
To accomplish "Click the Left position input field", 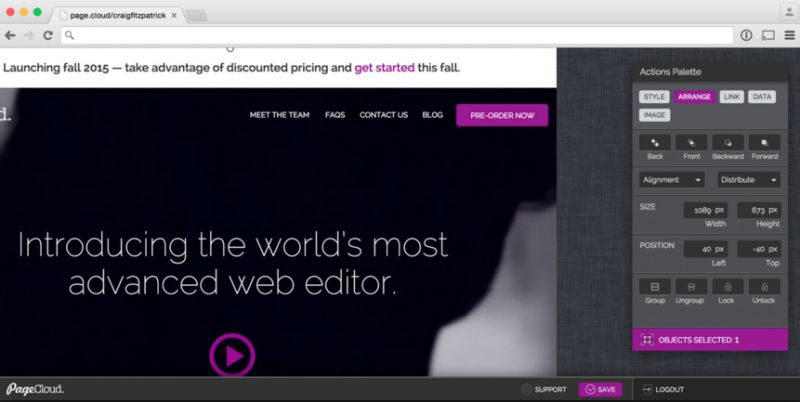I will click(706, 249).
